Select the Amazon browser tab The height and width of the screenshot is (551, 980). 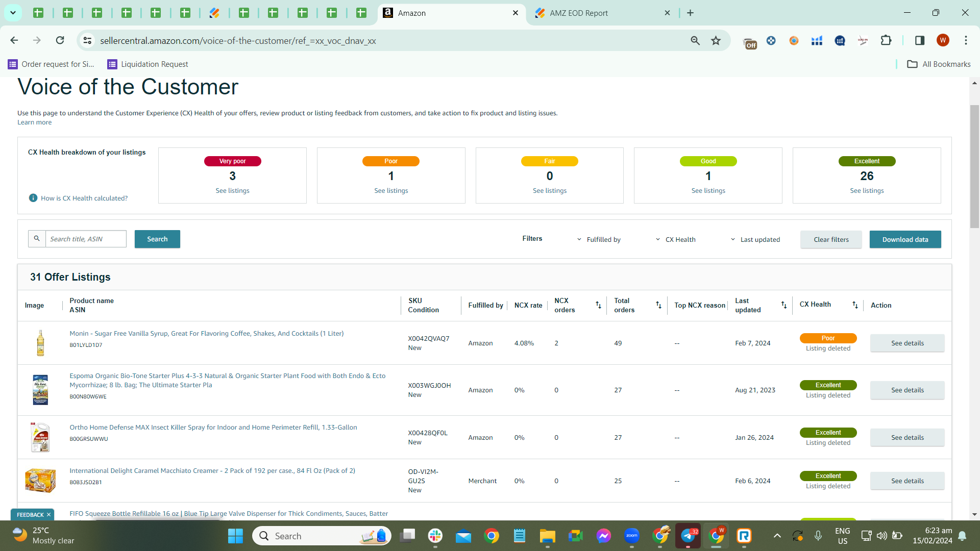452,13
